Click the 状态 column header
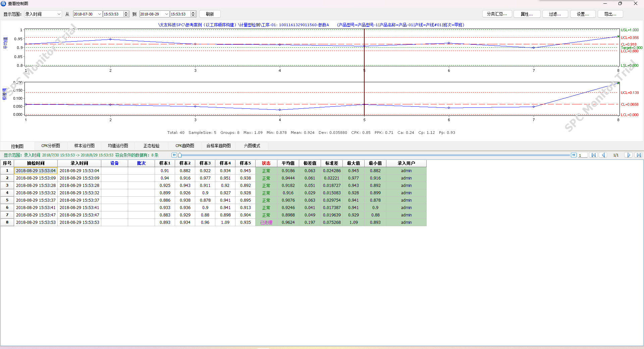 click(x=266, y=163)
